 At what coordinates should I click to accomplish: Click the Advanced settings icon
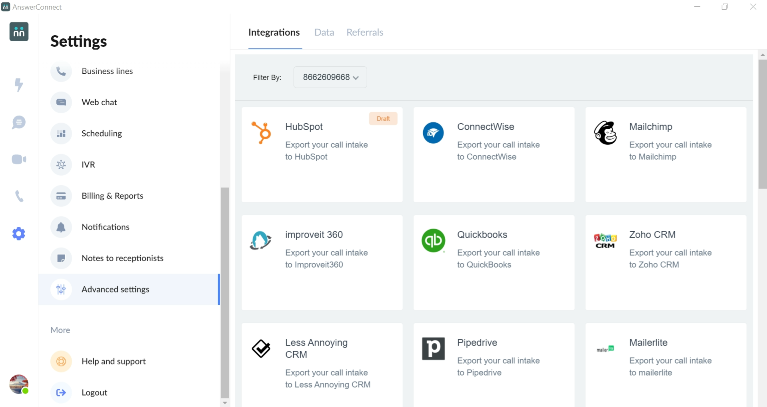point(61,290)
